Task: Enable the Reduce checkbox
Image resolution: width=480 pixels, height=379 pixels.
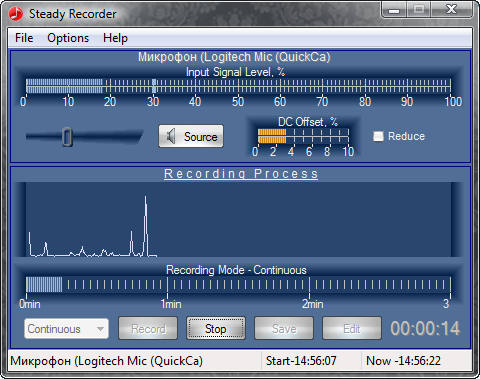Action: (378, 136)
